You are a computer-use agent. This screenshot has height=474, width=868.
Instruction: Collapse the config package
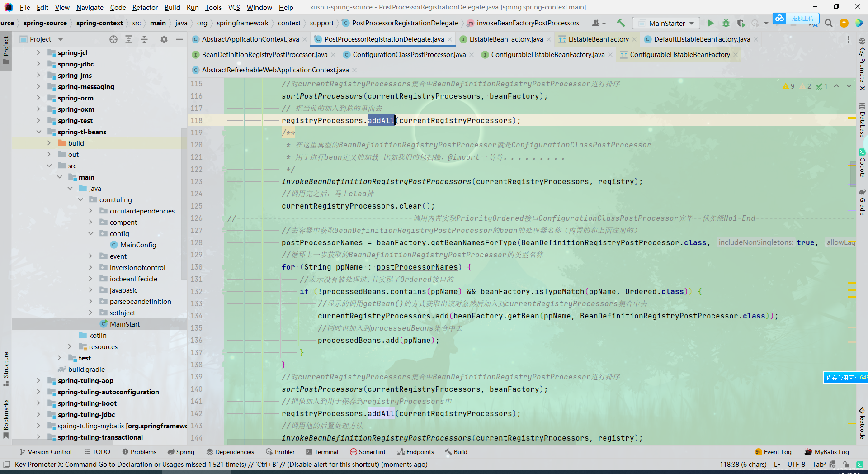[90, 234]
